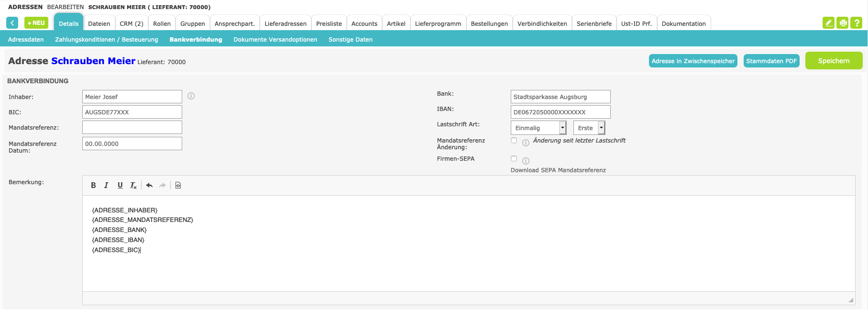
Task: Click the info icon next to Inhaber
Action: click(191, 96)
